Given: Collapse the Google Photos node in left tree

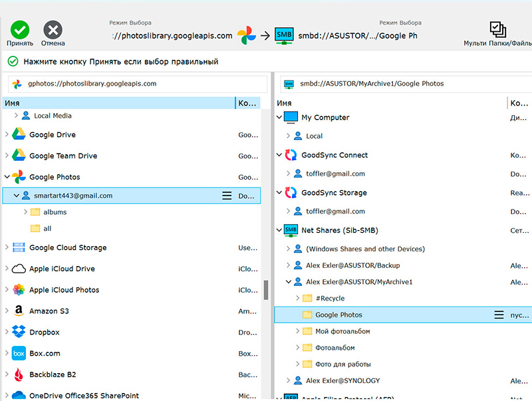Looking at the screenshot, I should tap(7, 178).
